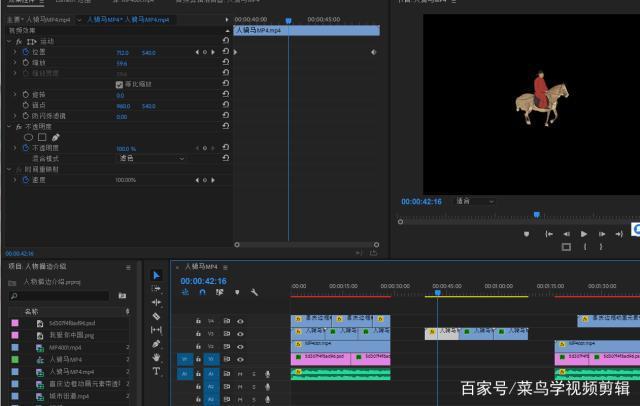Select the Track Select Forward tool
Viewport: 640px width, 406px height.
tap(156, 289)
